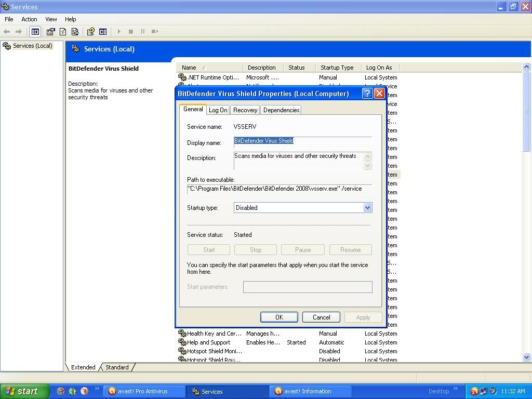Click the avast icon in the system tray
This screenshot has width=532, height=399.
[x=474, y=392]
